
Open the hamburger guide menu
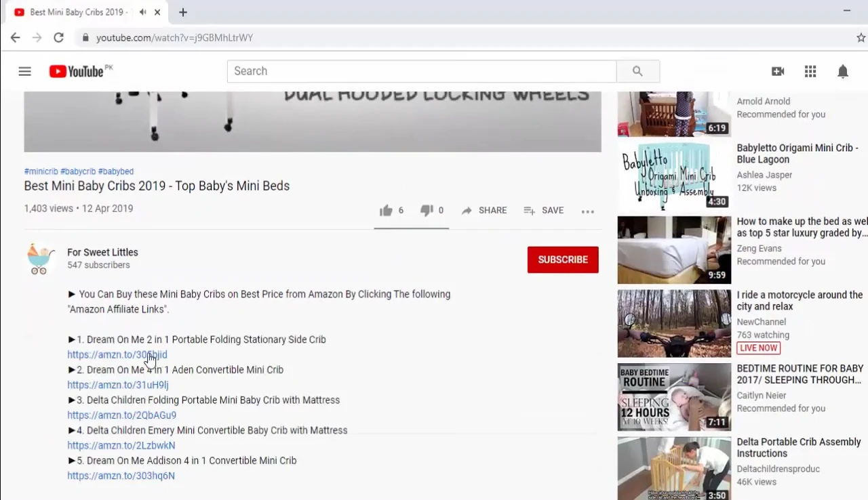[25, 71]
